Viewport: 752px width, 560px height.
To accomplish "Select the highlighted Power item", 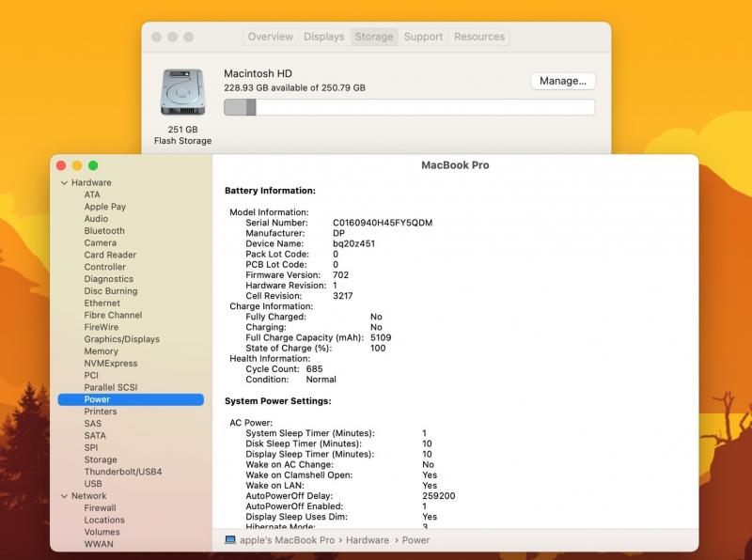I will (x=131, y=399).
